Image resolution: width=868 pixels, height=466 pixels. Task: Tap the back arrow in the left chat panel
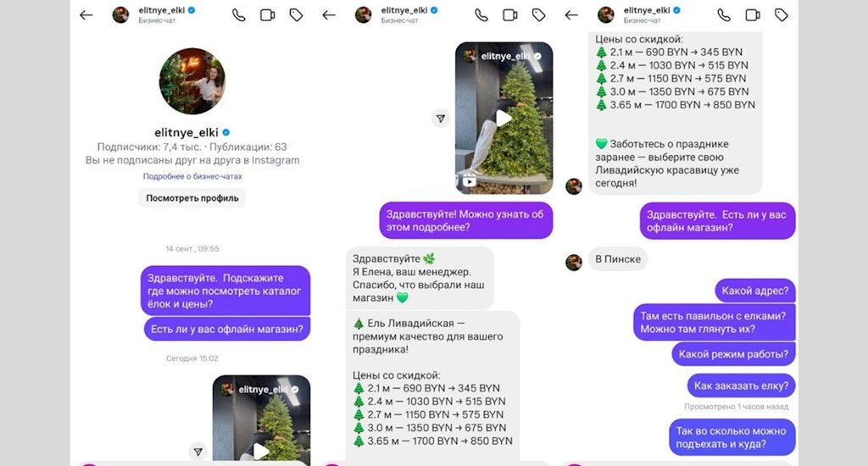86,15
